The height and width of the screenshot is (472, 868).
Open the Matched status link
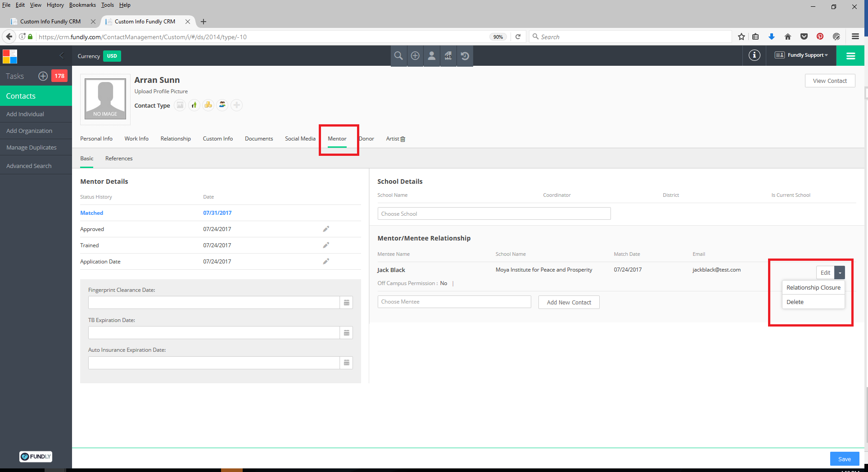click(92, 213)
